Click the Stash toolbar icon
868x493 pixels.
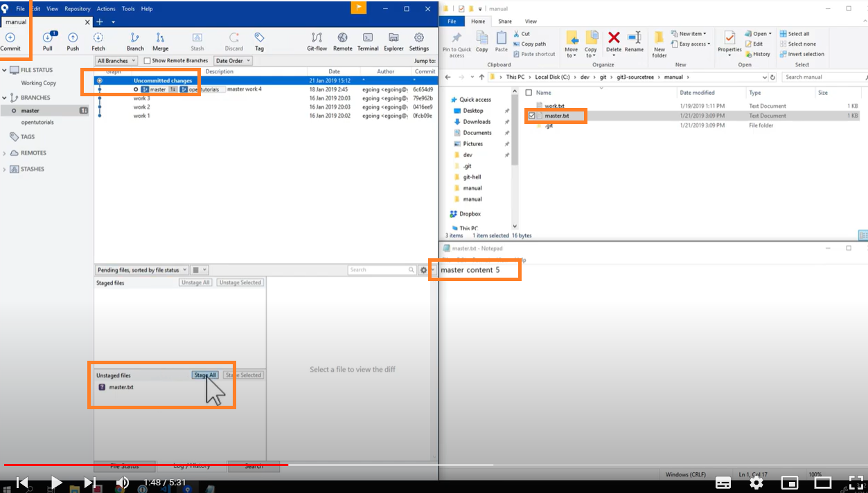pos(197,37)
